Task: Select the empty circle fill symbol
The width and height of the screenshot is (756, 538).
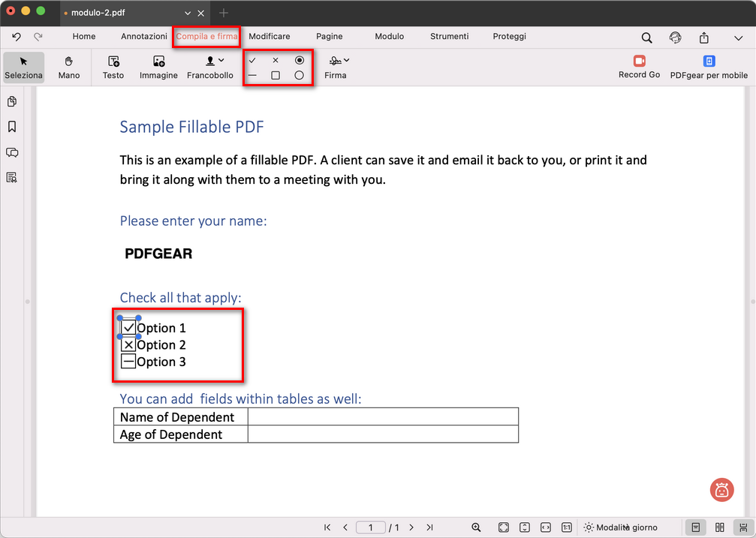Action: [x=299, y=75]
